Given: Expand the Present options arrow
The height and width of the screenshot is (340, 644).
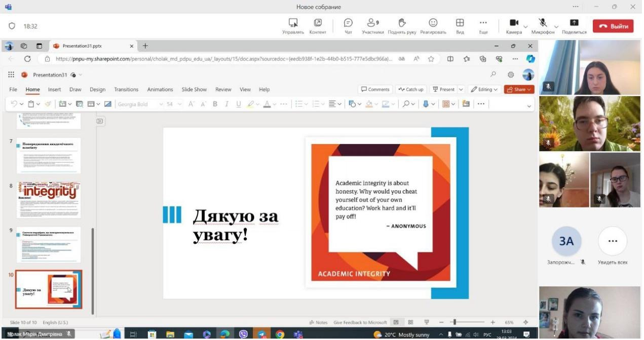Looking at the screenshot, I should coord(461,90).
